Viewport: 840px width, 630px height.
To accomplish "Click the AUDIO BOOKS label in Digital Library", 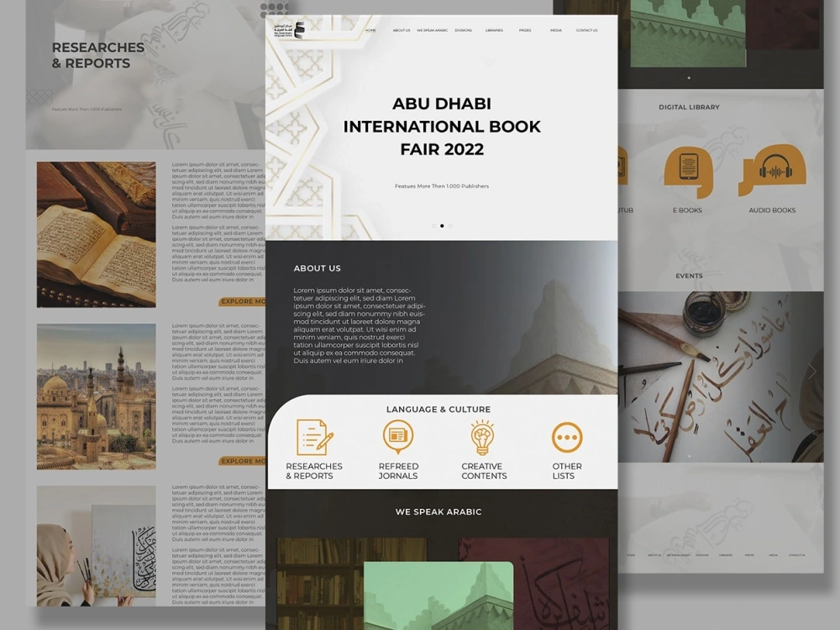I will click(x=772, y=211).
